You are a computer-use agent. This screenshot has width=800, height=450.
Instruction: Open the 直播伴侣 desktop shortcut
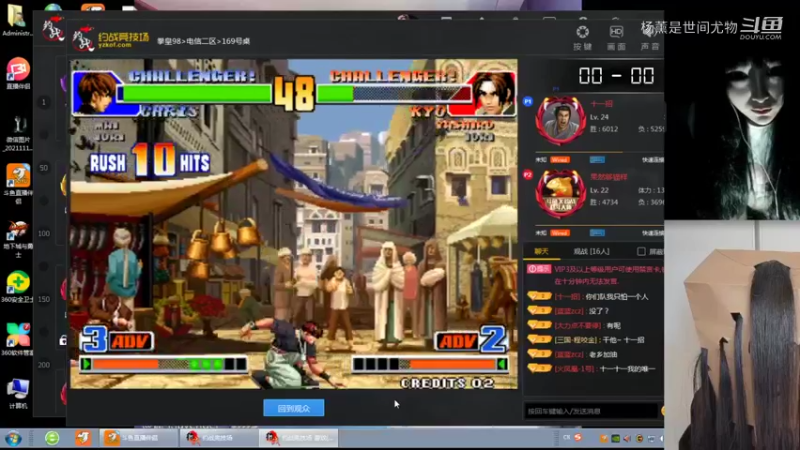18,74
